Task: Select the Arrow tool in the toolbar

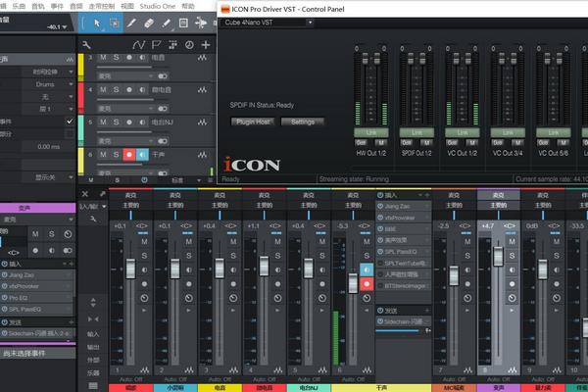Action: pos(97,24)
